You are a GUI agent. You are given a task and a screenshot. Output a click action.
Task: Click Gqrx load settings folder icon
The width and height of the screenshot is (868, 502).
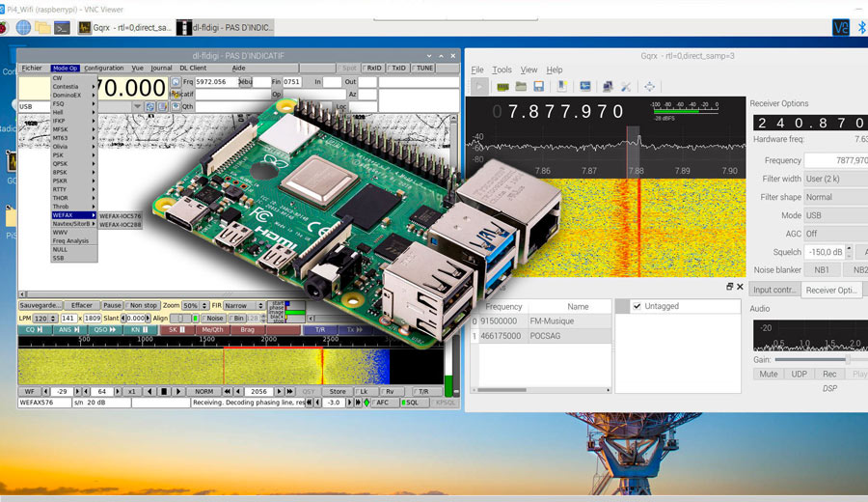(521, 87)
